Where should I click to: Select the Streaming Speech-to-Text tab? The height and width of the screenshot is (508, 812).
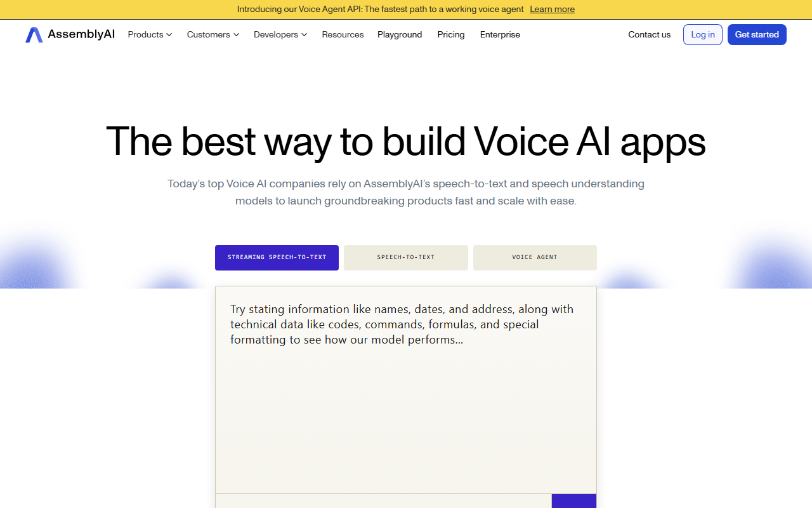(277, 258)
